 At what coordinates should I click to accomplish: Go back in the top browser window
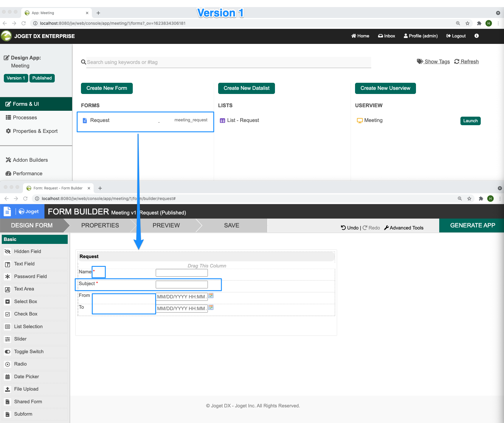pyautogui.click(x=5, y=23)
